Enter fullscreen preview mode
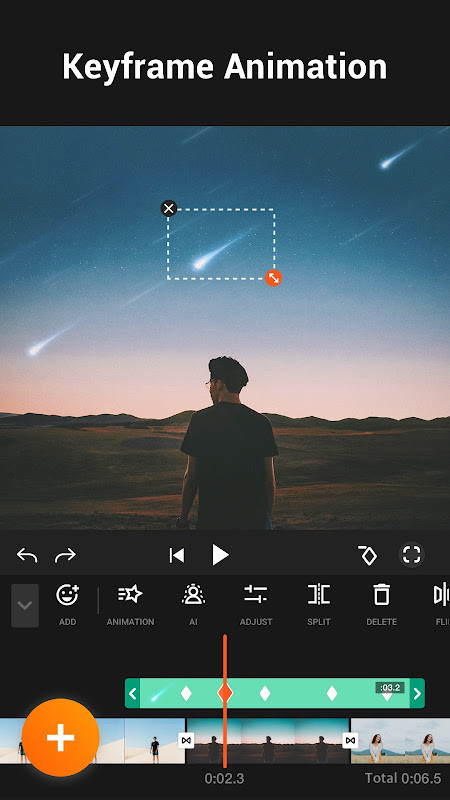450x800 pixels. click(x=411, y=555)
